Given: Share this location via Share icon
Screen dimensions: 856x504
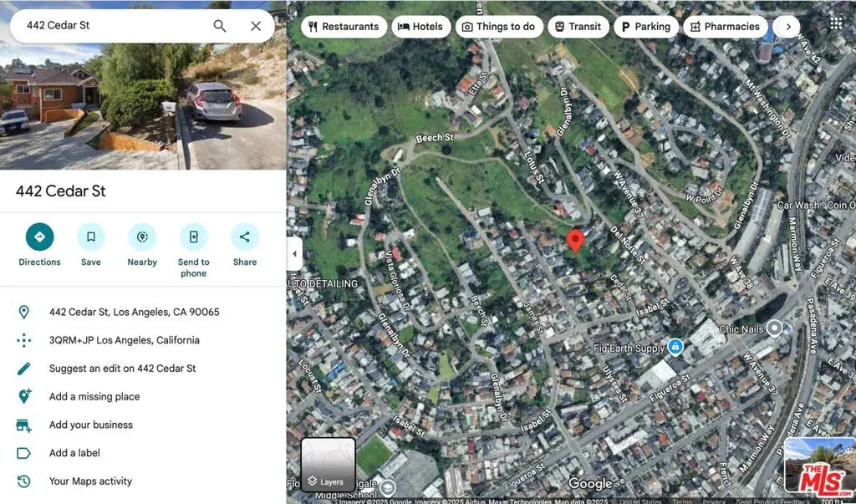Looking at the screenshot, I should [x=245, y=237].
